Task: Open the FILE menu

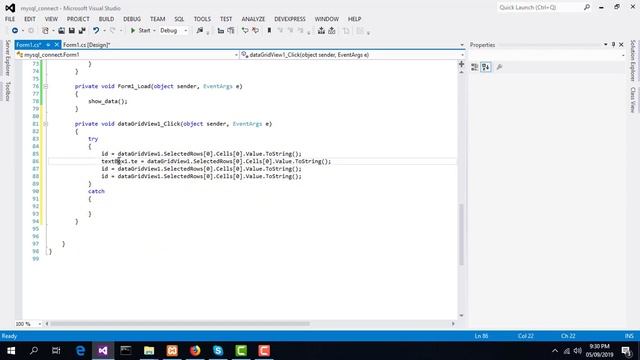Action: click(10, 19)
